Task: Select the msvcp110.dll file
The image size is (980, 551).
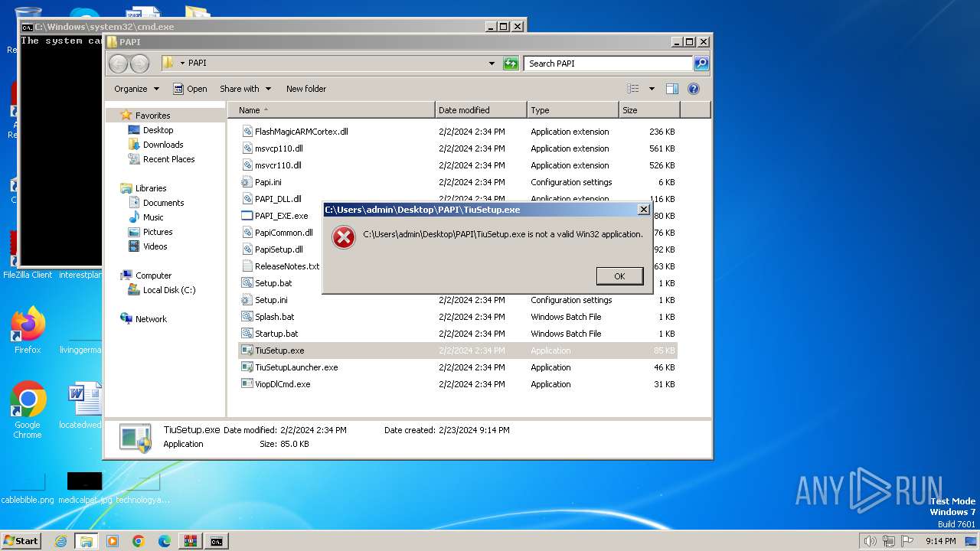Action: [x=279, y=148]
